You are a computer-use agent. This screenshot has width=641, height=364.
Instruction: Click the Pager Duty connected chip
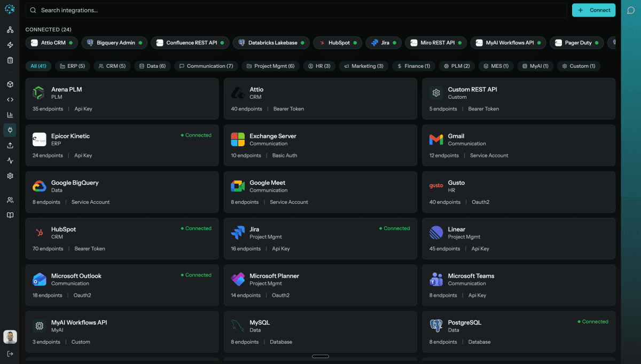576,43
